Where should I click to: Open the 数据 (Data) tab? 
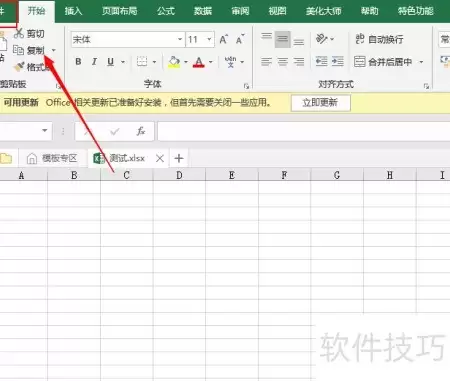(203, 11)
